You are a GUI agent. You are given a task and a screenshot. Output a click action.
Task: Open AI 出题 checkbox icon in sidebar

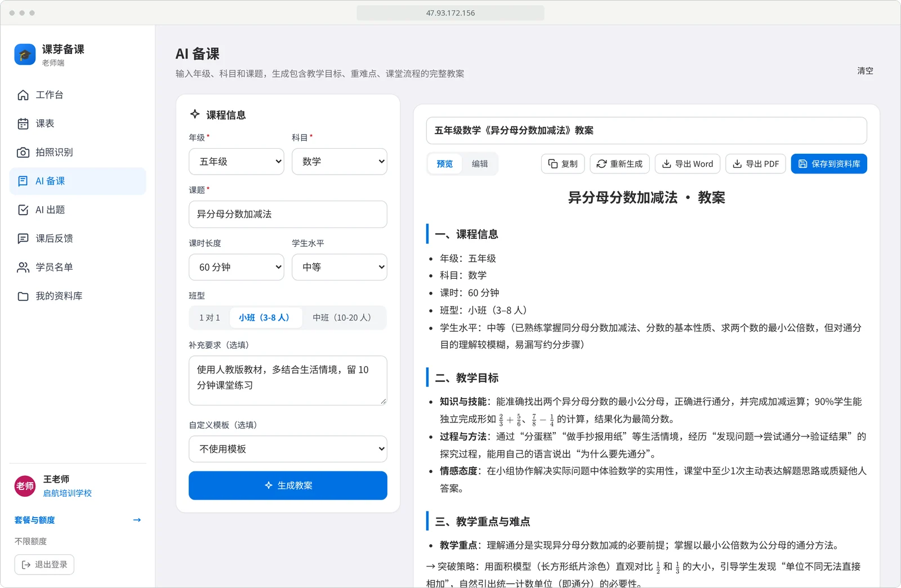point(23,210)
